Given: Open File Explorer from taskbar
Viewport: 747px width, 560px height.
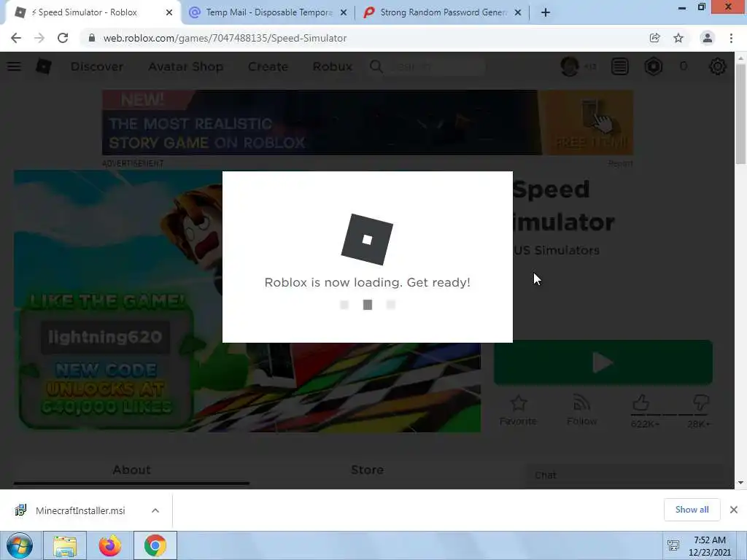Looking at the screenshot, I should point(65,545).
